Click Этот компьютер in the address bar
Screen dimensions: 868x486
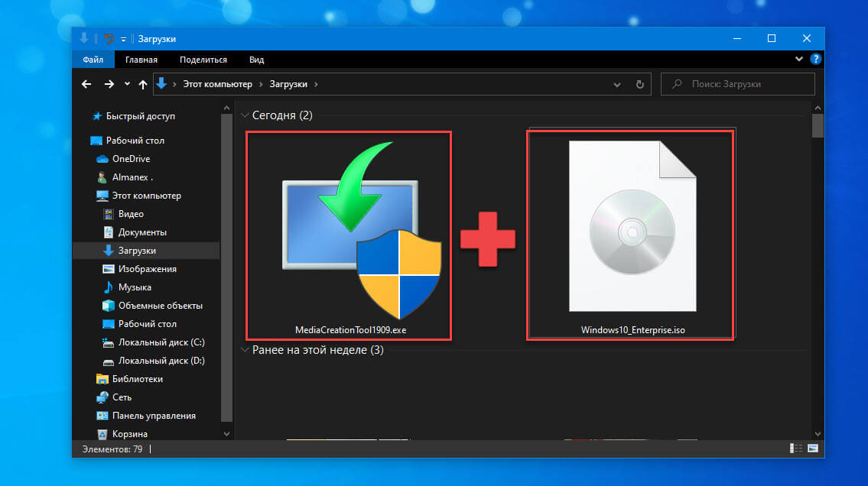tap(217, 84)
